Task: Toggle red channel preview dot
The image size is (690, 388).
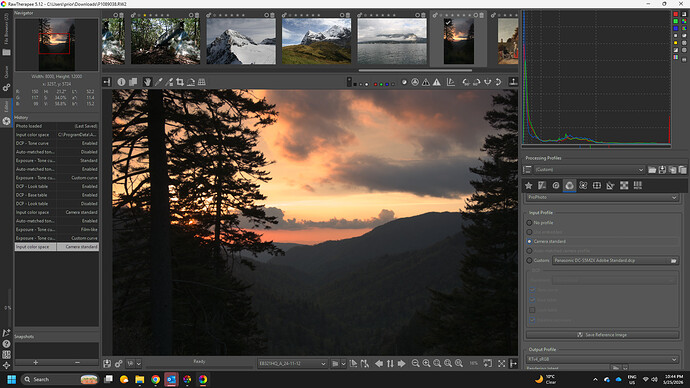Action: pos(375,84)
